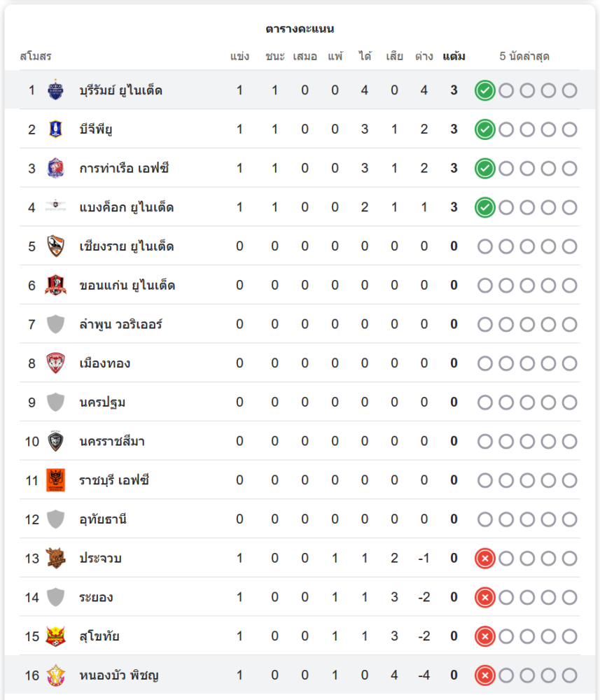Click the สุโขทัย club crest
The image size is (600, 700).
(x=55, y=636)
